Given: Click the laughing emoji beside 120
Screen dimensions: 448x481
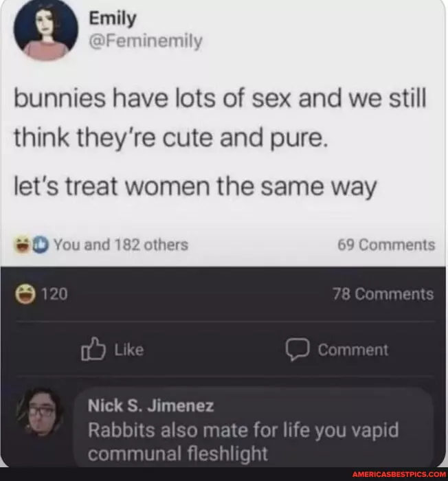Looking at the screenshot, I should click(25, 294).
